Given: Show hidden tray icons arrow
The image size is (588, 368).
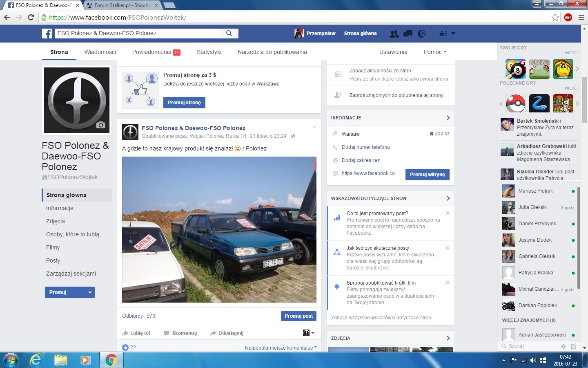Looking at the screenshot, I should [x=503, y=360].
